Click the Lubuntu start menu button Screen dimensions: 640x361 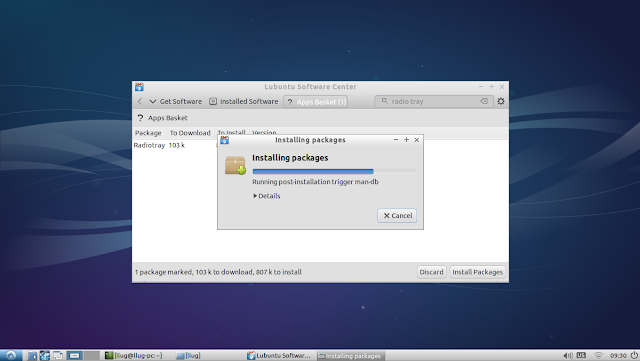coord(11,355)
